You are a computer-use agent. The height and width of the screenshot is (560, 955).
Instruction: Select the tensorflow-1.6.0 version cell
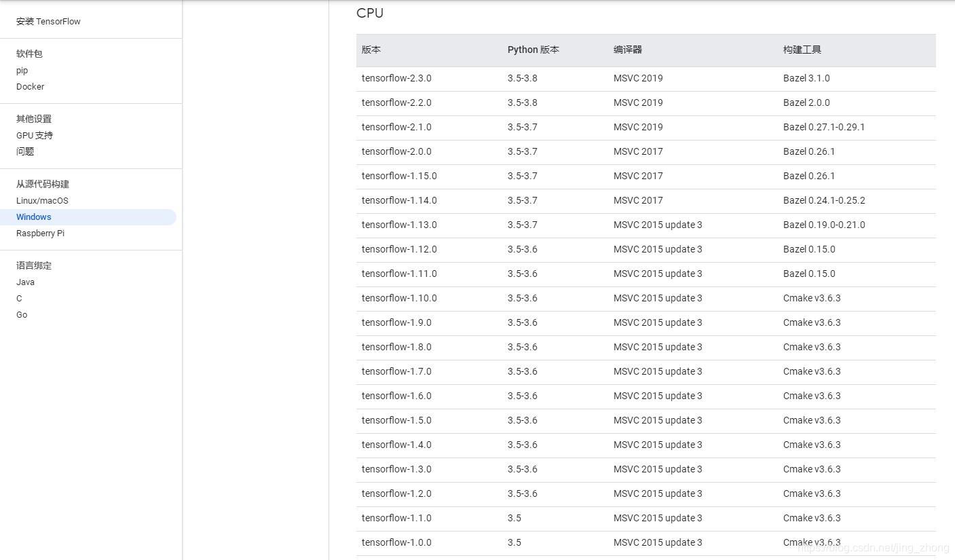pyautogui.click(x=396, y=396)
